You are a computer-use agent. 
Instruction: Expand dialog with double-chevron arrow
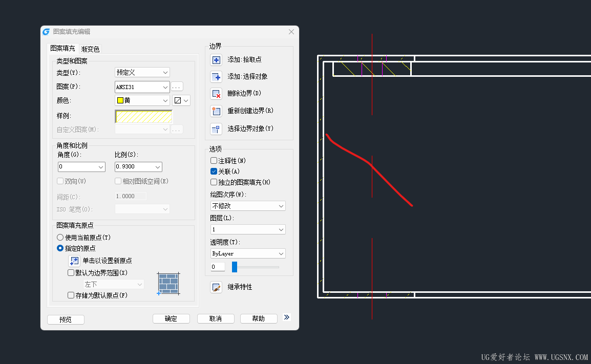coord(287,317)
